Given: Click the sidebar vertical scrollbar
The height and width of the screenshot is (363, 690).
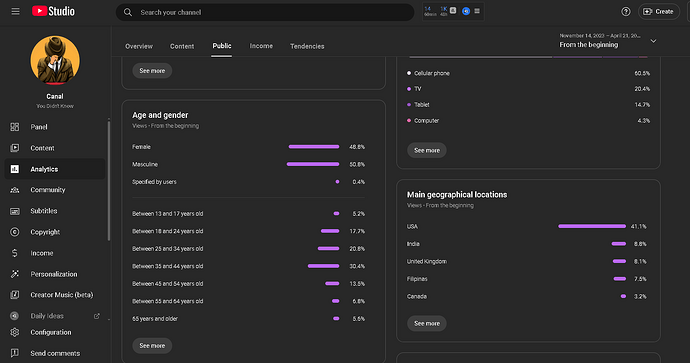Looking at the screenshot, I should 109,180.
